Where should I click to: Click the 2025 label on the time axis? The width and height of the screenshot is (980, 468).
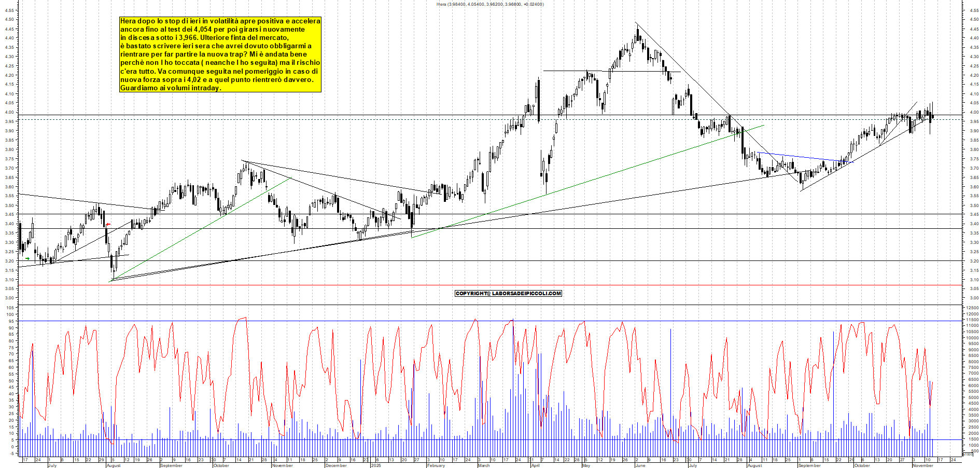tap(376, 465)
